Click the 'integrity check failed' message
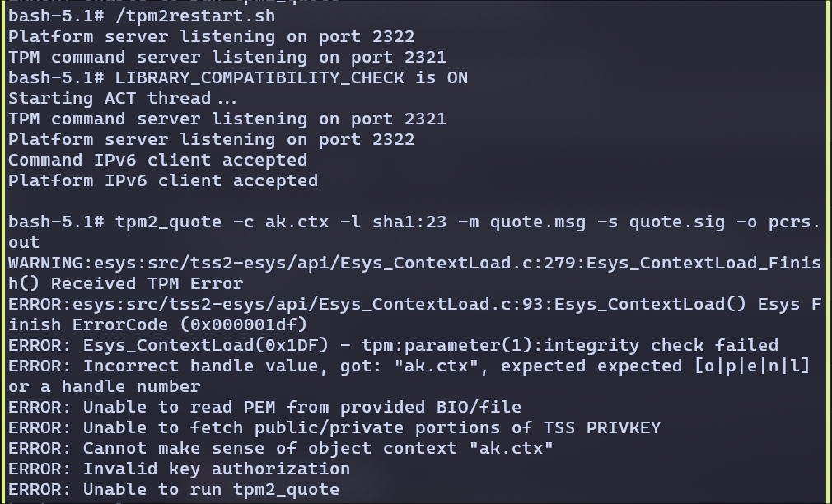The width and height of the screenshot is (832, 504). [x=661, y=345]
